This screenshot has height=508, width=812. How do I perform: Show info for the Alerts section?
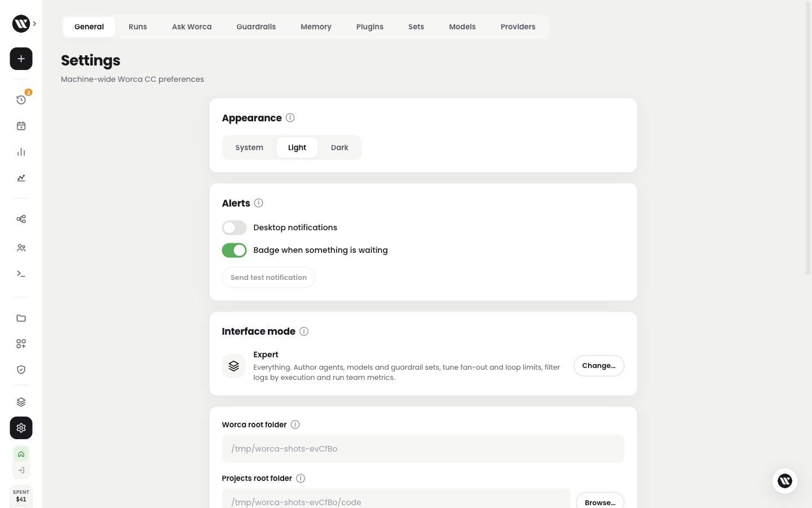click(258, 203)
